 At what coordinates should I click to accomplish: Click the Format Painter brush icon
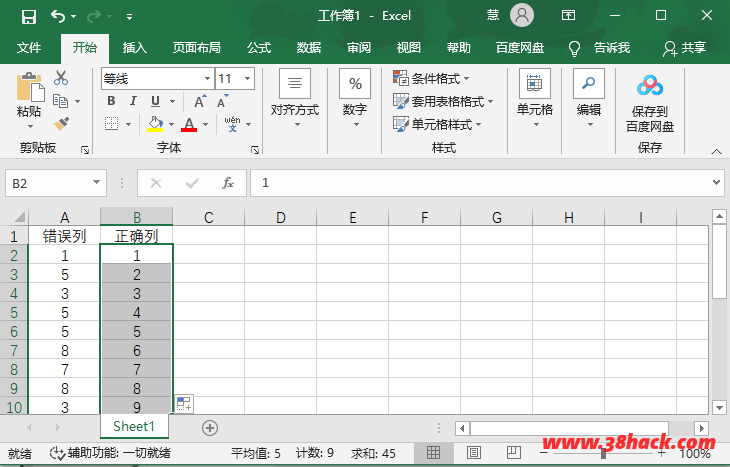coord(61,123)
